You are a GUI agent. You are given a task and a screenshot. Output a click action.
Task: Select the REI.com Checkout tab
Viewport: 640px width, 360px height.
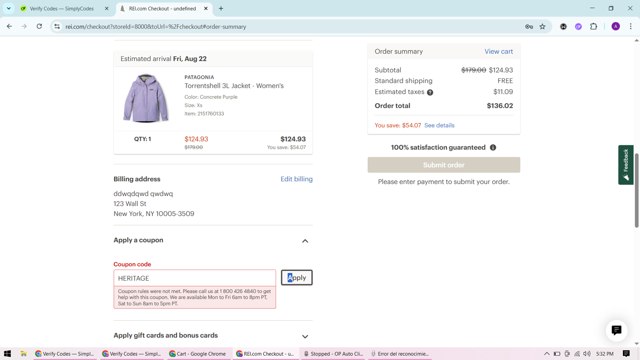coord(162,9)
